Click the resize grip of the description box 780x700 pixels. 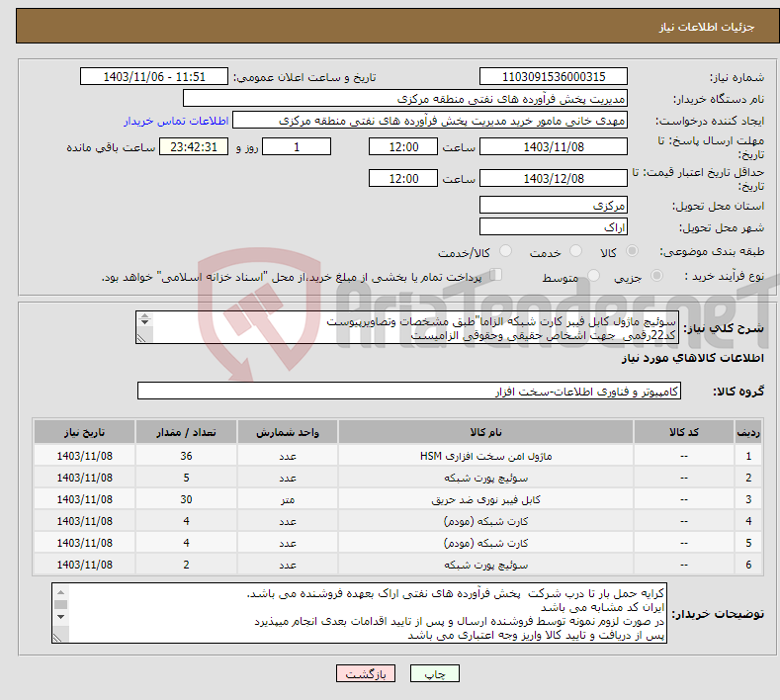[x=141, y=338]
